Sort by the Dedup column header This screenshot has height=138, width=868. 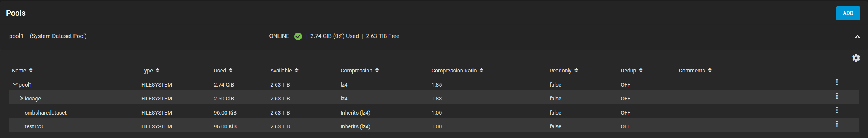click(x=631, y=71)
